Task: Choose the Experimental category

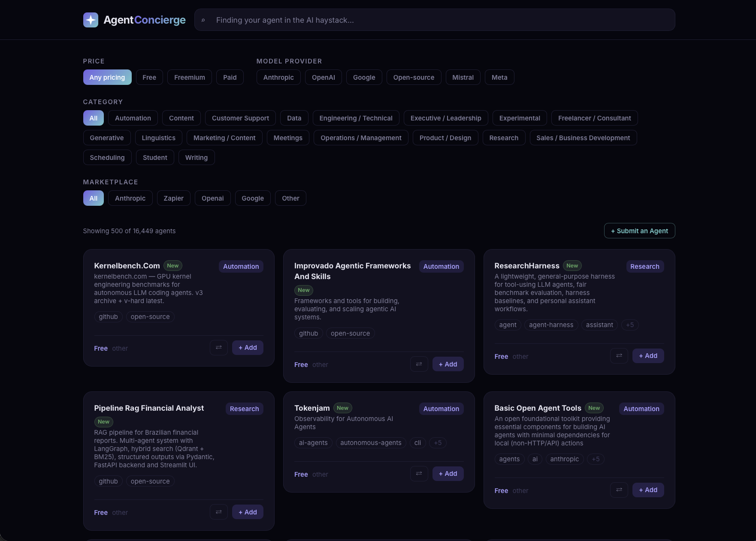Action: (520, 118)
